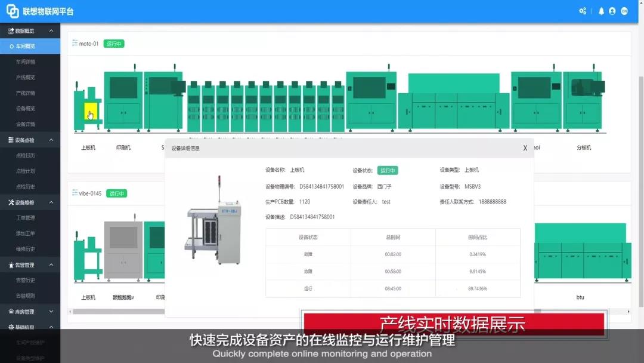Click the 设备状态 column header
Viewport: 644px width, 363px height.
tap(308, 237)
